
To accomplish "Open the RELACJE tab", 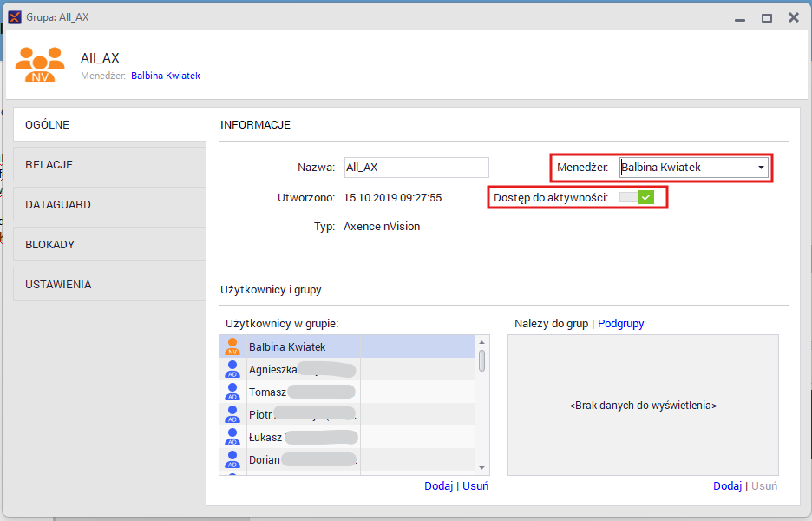I will (x=109, y=165).
